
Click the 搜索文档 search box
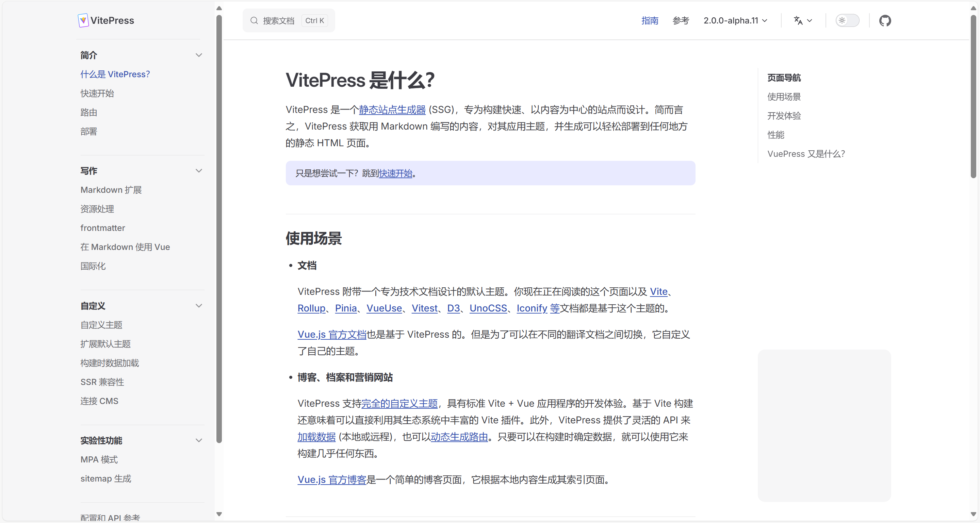[289, 20]
